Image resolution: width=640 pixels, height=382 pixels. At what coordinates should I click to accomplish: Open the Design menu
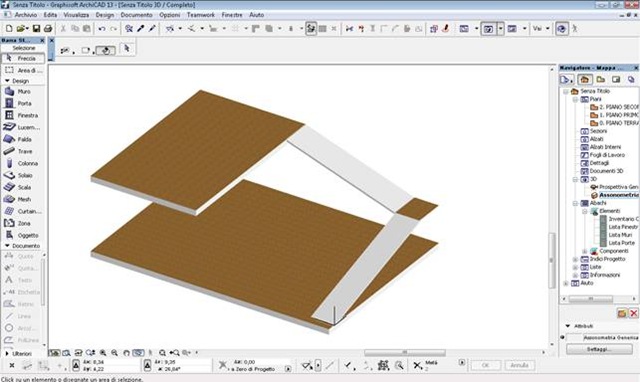[x=105, y=15]
